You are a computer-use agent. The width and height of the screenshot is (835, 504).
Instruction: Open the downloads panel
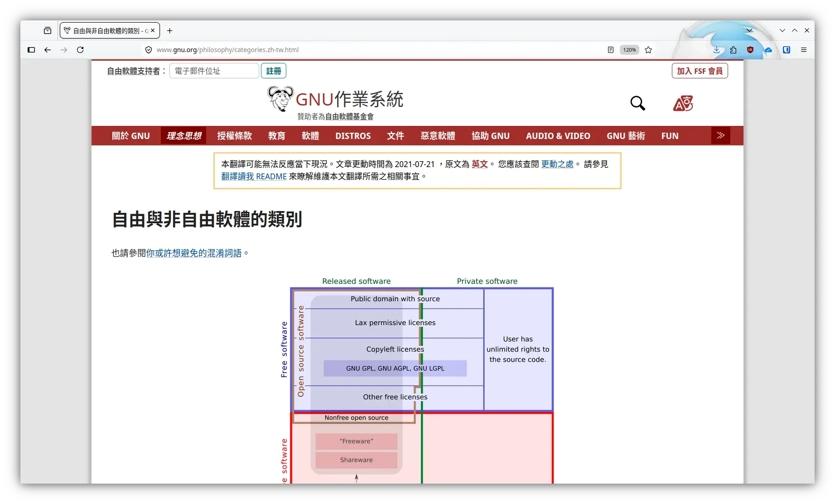pyautogui.click(x=716, y=50)
